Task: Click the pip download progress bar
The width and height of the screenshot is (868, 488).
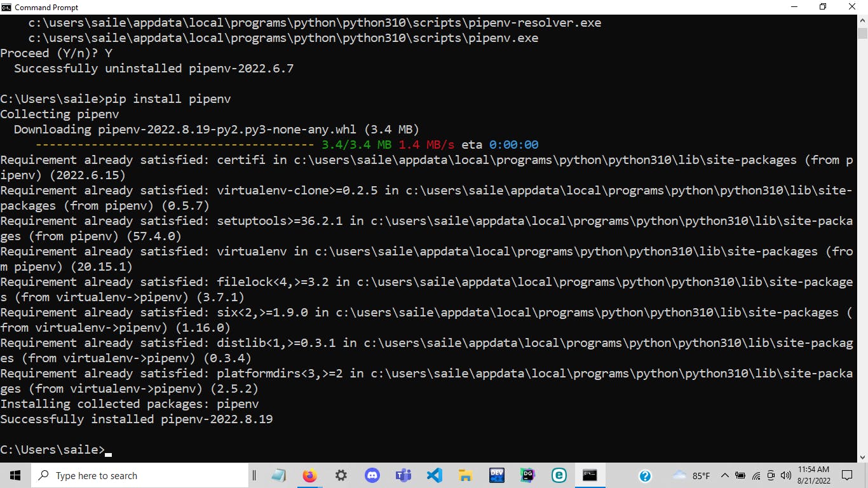Action: click(175, 145)
